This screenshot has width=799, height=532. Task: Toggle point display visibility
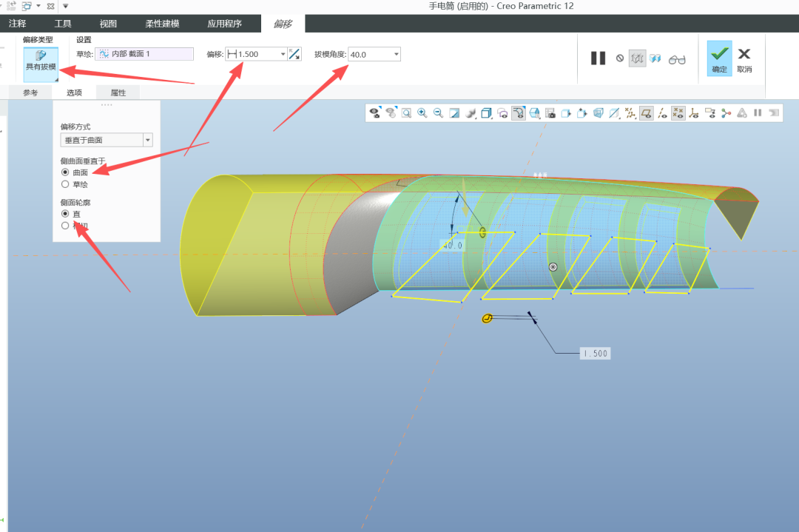[x=678, y=113]
